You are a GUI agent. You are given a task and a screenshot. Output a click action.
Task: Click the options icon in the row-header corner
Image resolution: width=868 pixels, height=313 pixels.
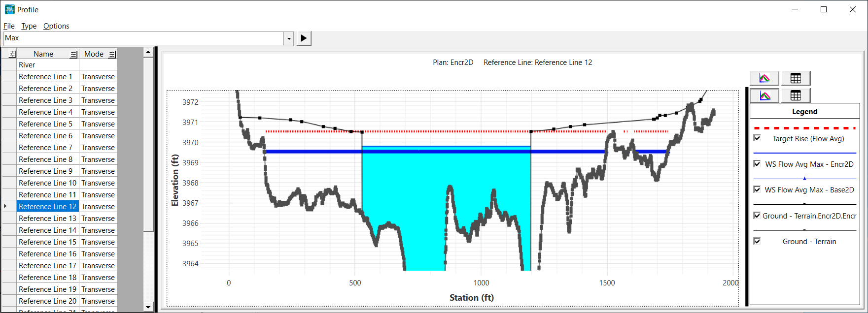[12, 54]
